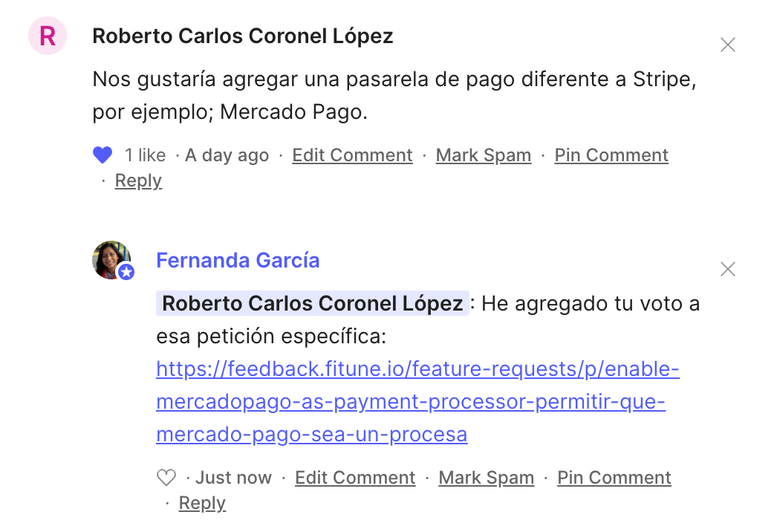Mark Fernanda's reply as spam
This screenshot has height=532, width=774.
[487, 478]
